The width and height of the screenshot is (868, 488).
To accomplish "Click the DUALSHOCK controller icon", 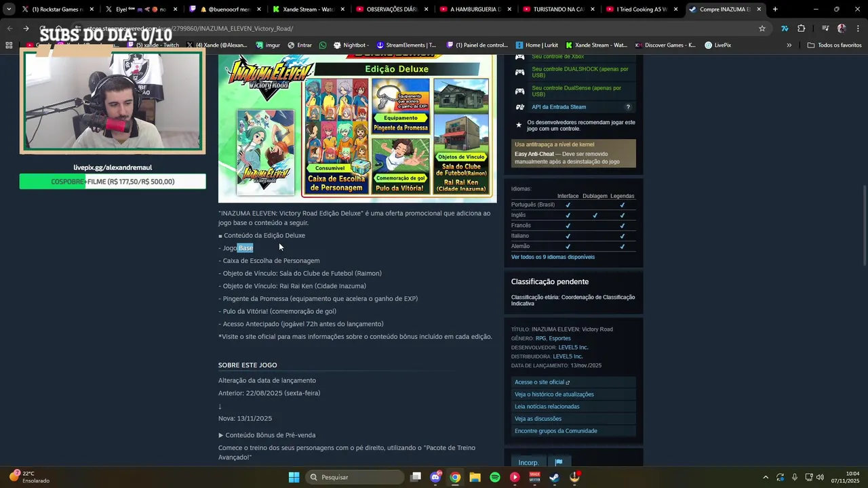I will 519,72.
